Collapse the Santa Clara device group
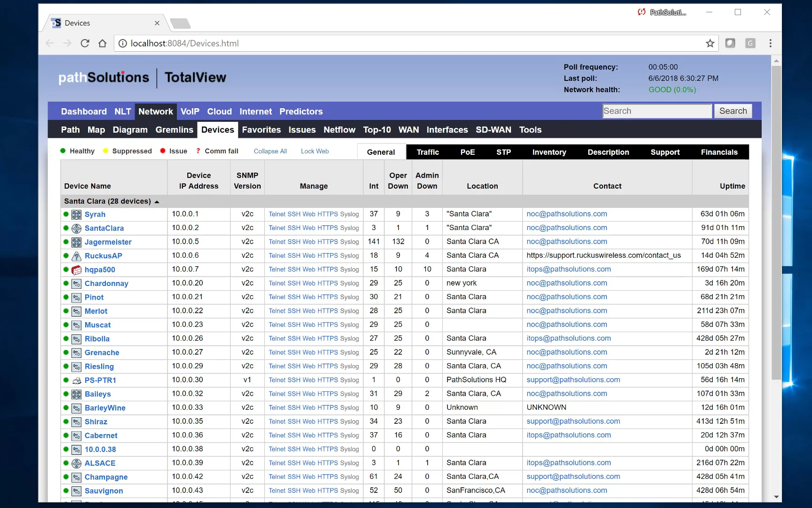812x508 pixels. 157,202
